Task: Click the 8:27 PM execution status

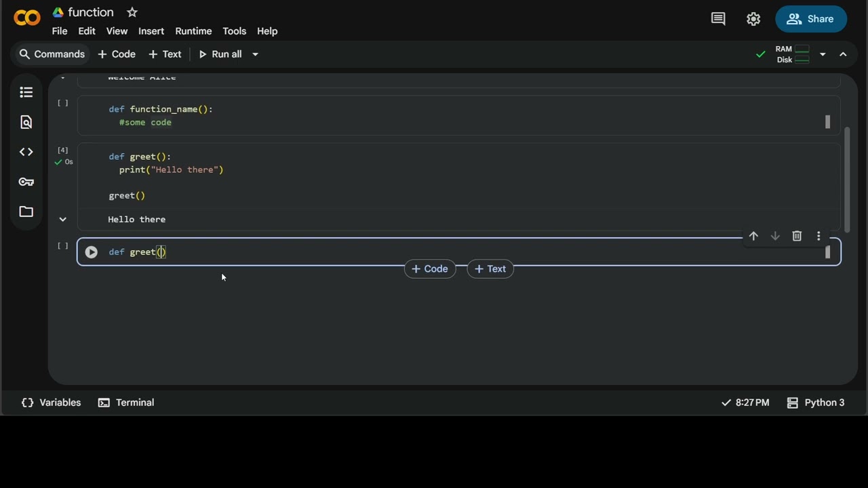Action: (745, 403)
